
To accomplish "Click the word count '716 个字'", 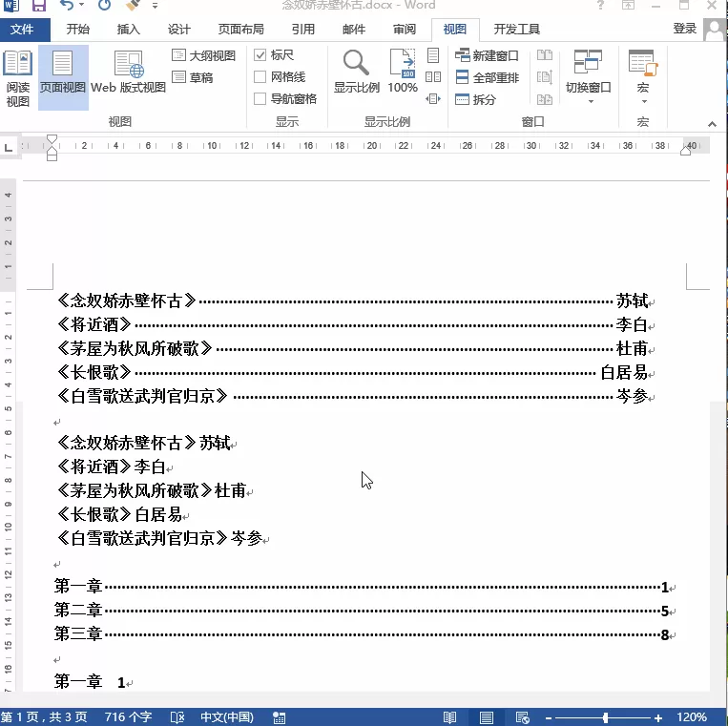I will point(128,717).
